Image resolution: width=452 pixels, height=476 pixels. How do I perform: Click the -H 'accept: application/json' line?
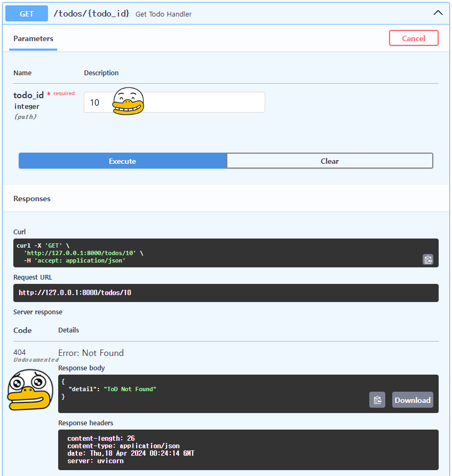(x=75, y=260)
